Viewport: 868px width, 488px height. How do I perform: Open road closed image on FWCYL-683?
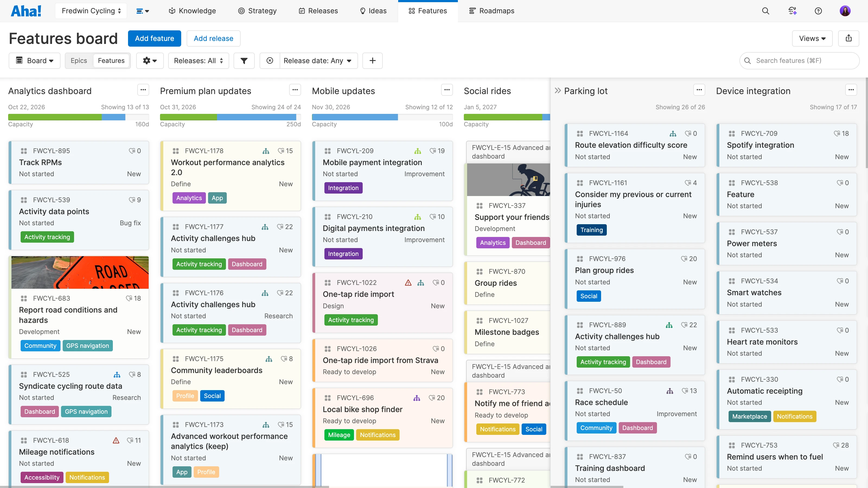pos(80,272)
